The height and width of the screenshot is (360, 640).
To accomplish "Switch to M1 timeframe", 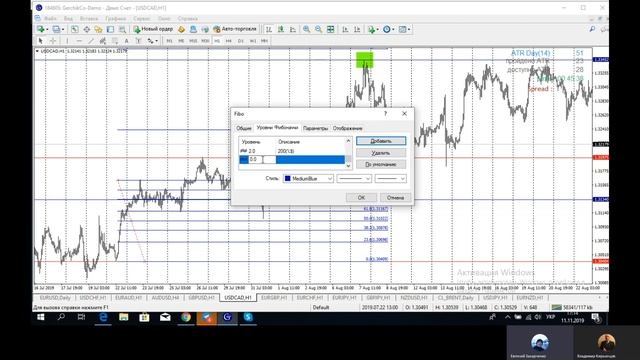I will pyautogui.click(x=169, y=41).
